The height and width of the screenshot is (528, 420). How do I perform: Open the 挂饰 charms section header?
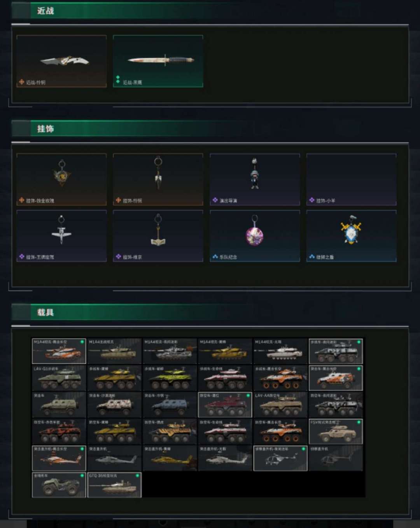coord(45,129)
